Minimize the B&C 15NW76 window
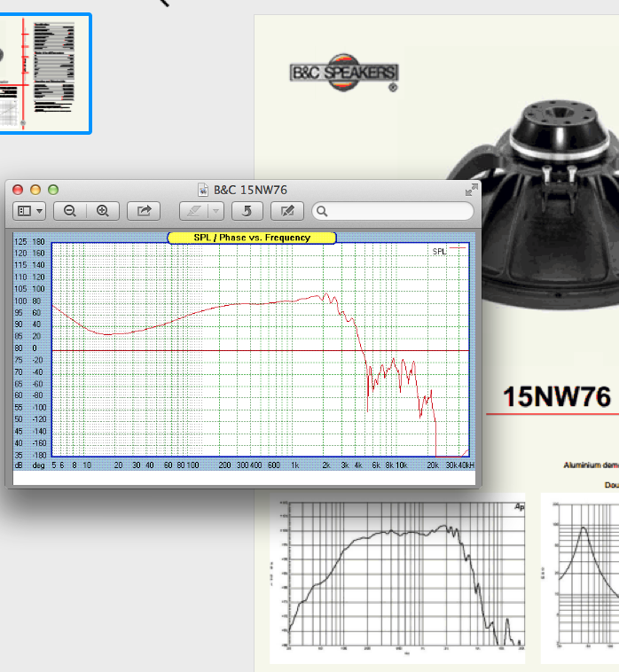This screenshot has height=672, width=619. [35, 190]
